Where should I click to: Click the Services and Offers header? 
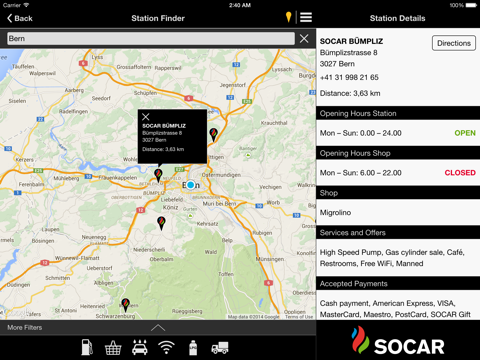tap(398, 233)
